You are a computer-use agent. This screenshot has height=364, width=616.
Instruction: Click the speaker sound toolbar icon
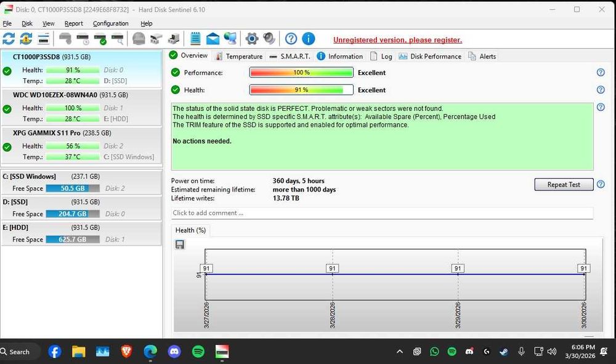click(x=269, y=38)
